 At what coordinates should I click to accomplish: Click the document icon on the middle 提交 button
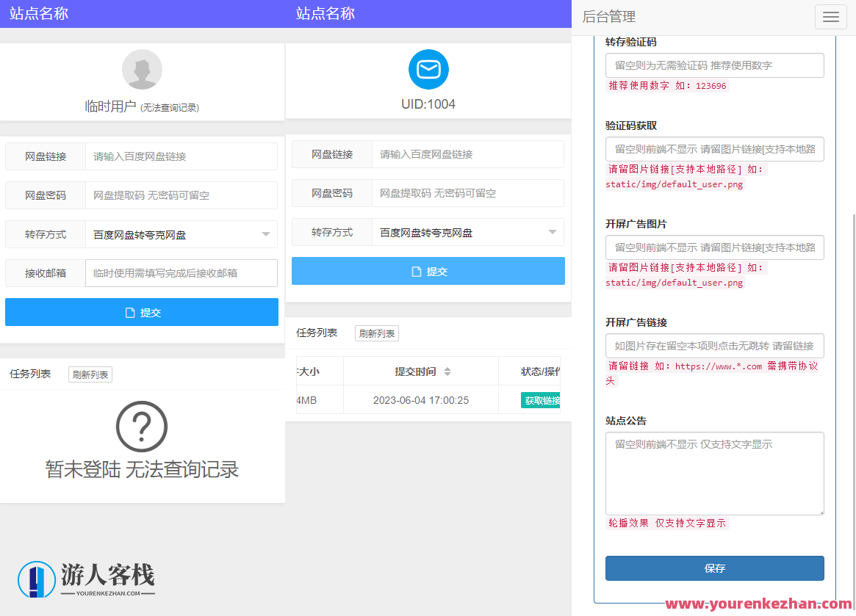click(415, 271)
